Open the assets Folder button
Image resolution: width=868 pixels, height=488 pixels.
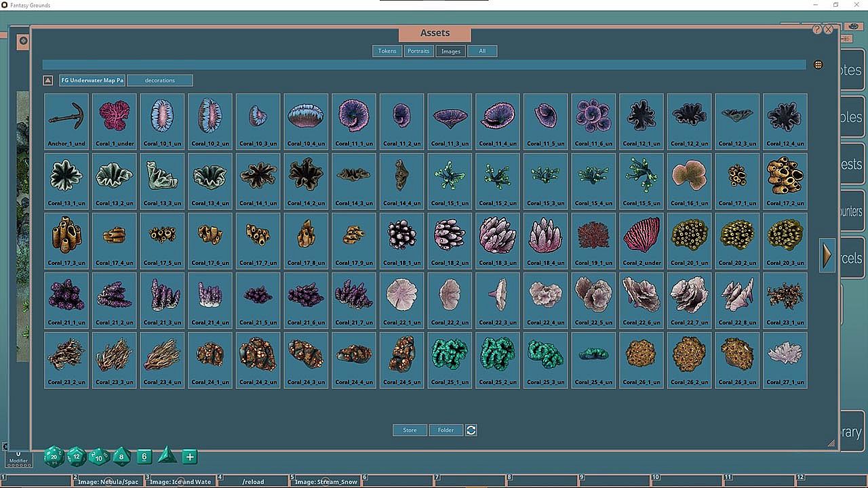coord(446,430)
